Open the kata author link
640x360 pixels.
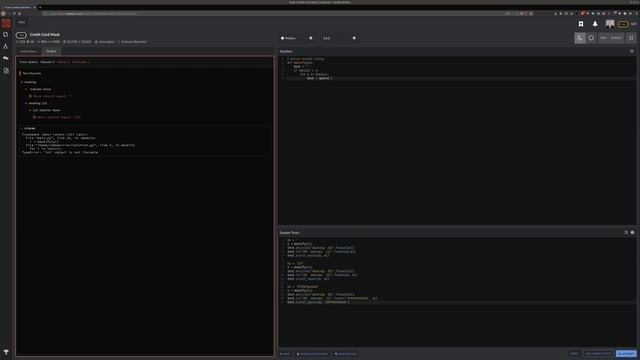[105, 42]
